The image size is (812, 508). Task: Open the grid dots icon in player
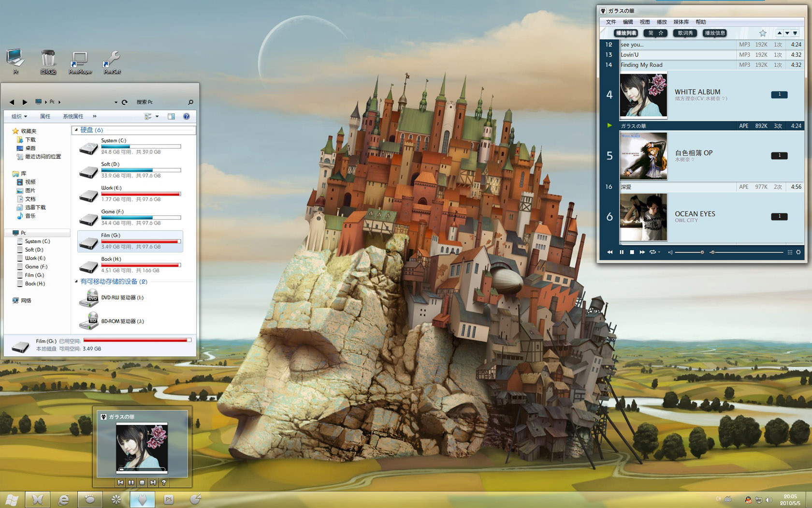click(x=790, y=252)
